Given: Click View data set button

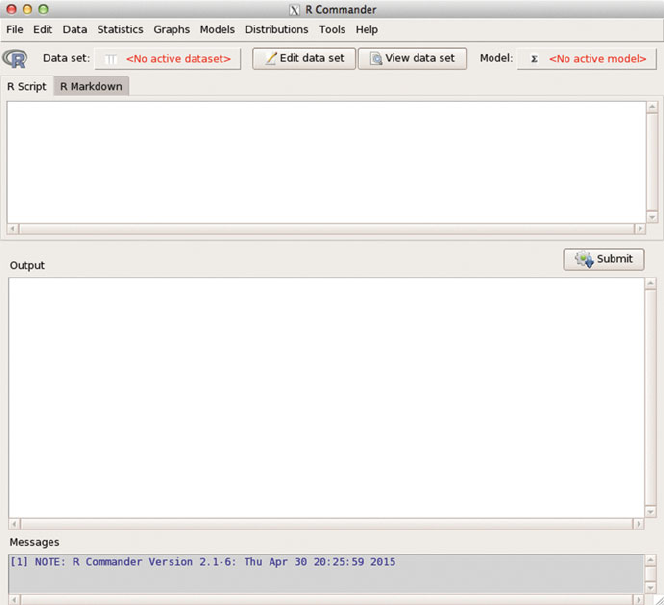Looking at the screenshot, I should (x=412, y=58).
